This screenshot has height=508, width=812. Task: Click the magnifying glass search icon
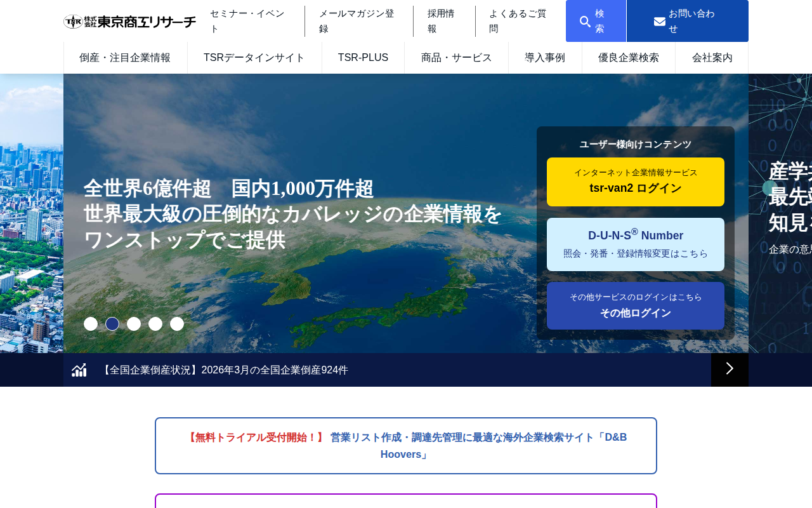coord(586,22)
